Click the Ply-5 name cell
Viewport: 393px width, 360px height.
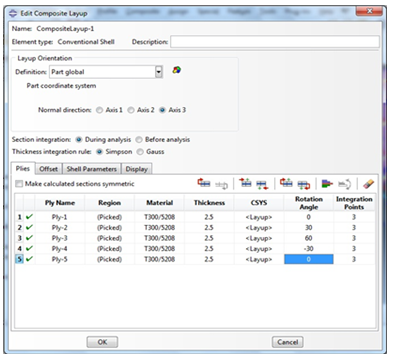coord(60,259)
